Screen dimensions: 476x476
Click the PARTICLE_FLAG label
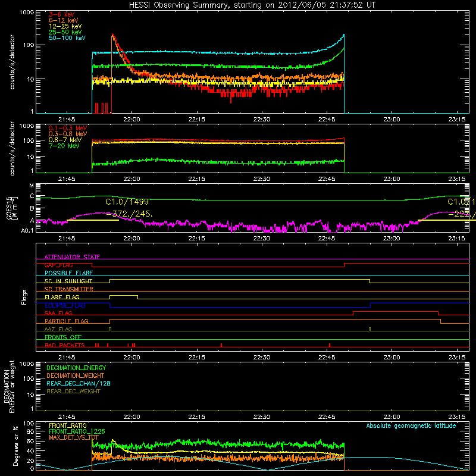click(67, 321)
